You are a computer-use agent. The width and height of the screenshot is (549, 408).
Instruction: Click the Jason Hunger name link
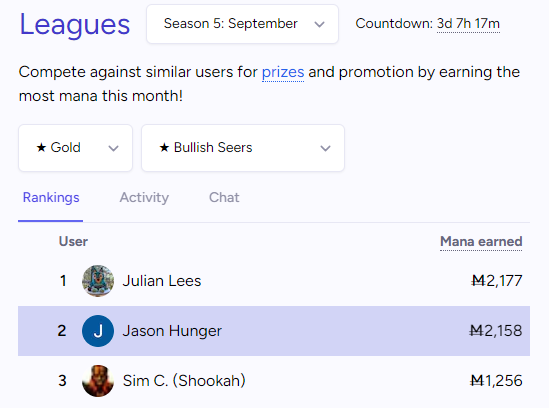(172, 331)
